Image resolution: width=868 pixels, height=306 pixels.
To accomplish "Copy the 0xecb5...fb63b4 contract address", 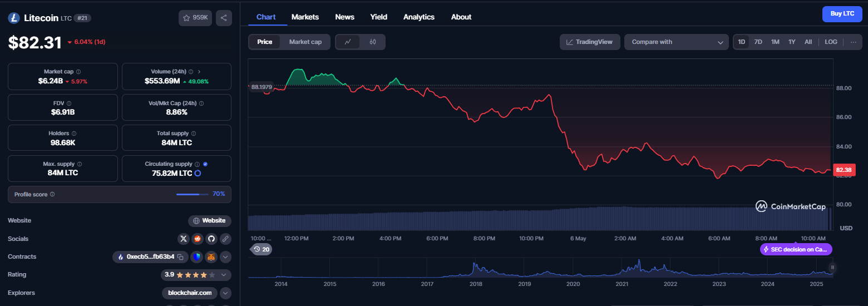I will (x=180, y=257).
